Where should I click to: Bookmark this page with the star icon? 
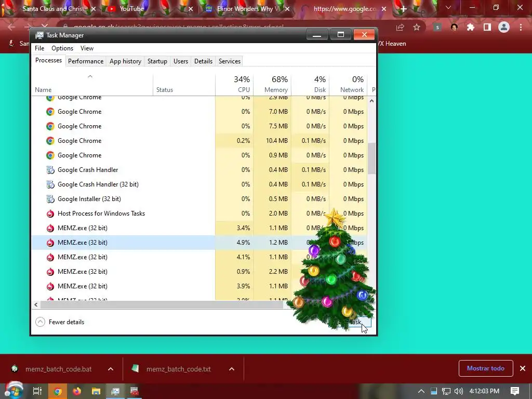[x=417, y=28]
